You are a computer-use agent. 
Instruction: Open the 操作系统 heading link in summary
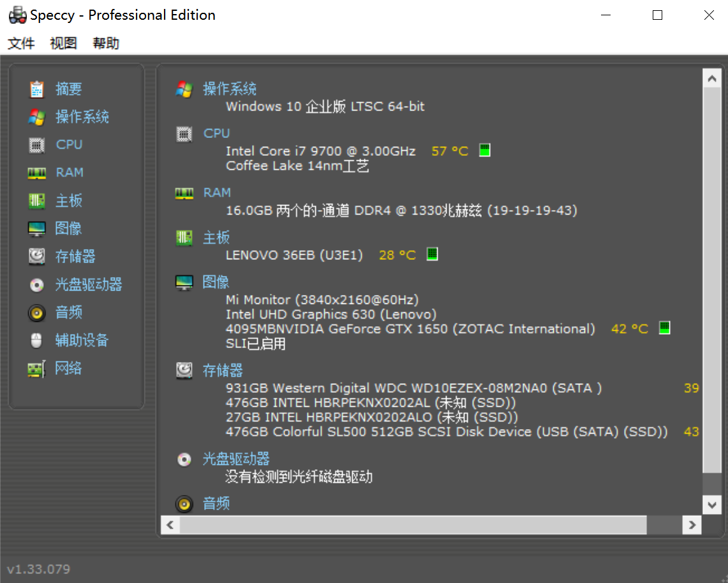pyautogui.click(x=230, y=89)
